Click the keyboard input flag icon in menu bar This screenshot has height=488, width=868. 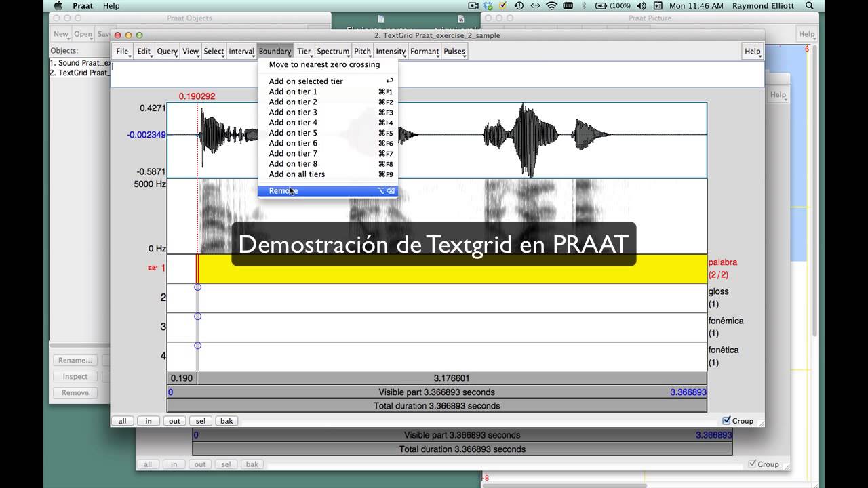click(x=657, y=5)
